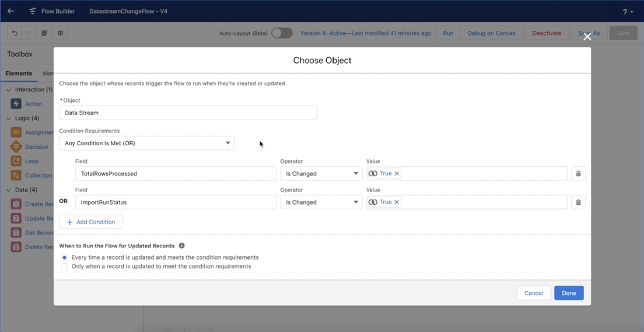Viewport: 644px width, 332px height.
Task: Click the copy elements toolbar icon
Action: (x=44, y=33)
